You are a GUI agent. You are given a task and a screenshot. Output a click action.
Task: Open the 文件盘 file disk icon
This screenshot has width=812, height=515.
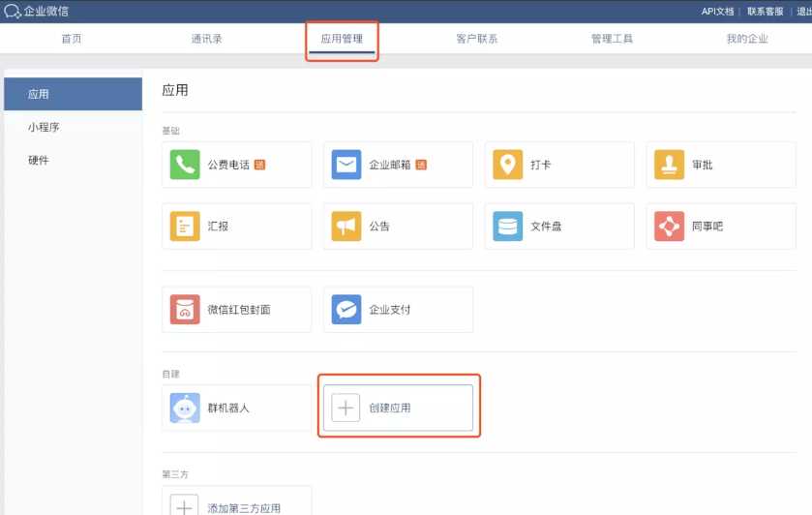[x=507, y=227]
